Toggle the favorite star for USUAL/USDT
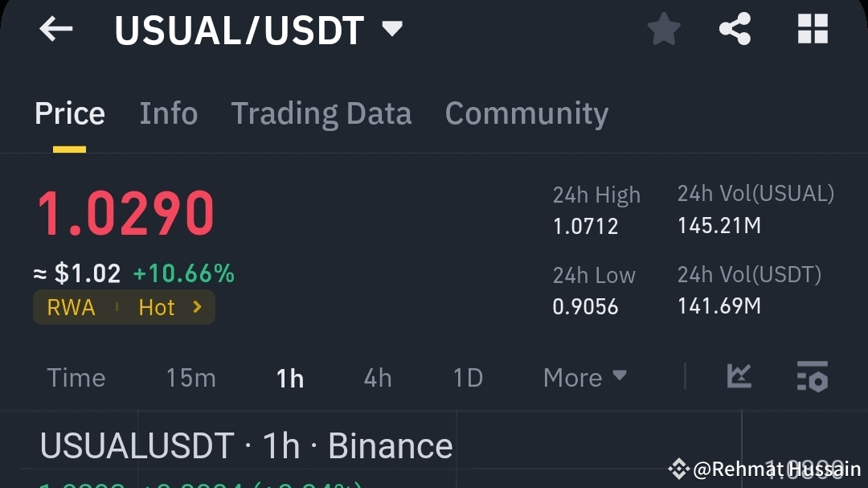The height and width of the screenshot is (488, 868). coord(663,28)
